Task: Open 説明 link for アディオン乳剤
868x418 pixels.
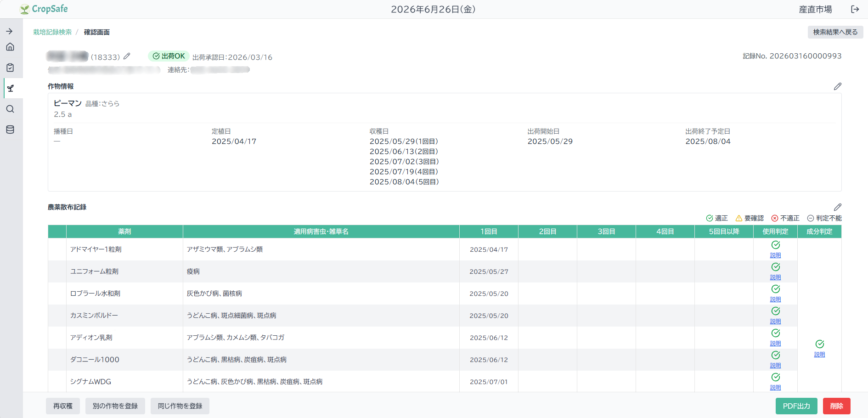Action: tap(775, 344)
